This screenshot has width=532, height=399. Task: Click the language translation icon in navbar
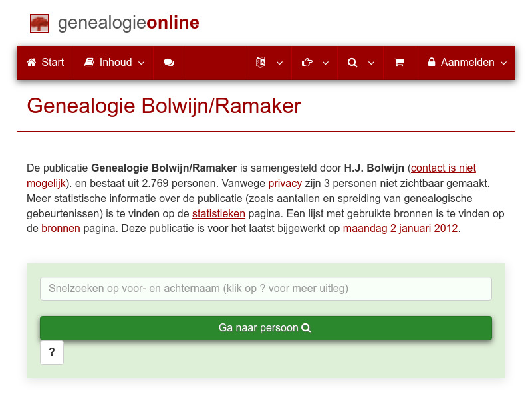coord(260,63)
